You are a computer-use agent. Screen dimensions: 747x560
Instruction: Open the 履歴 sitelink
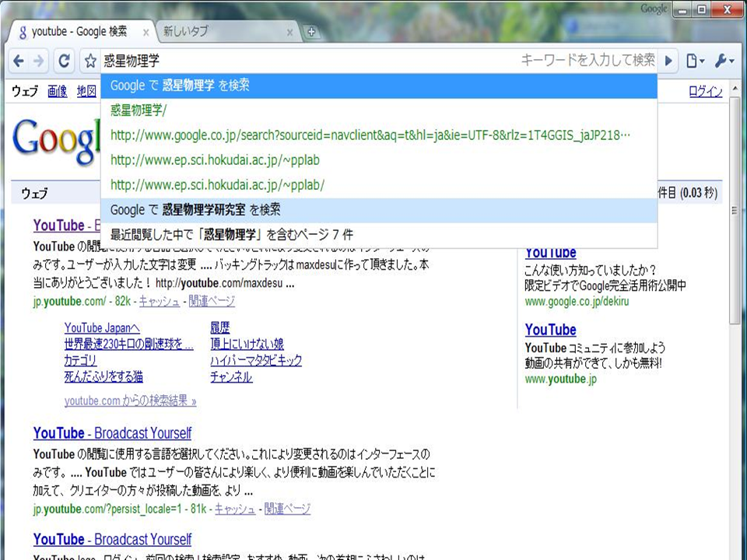[219, 327]
